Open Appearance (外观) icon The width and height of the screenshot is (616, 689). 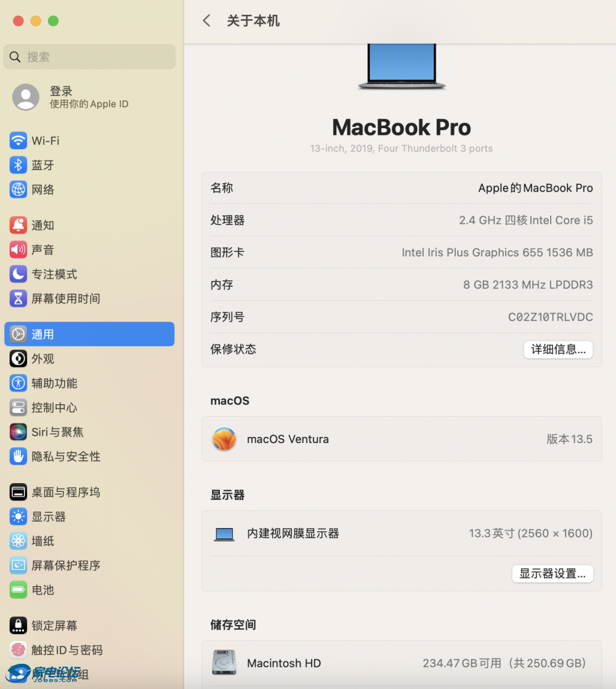coord(18,359)
